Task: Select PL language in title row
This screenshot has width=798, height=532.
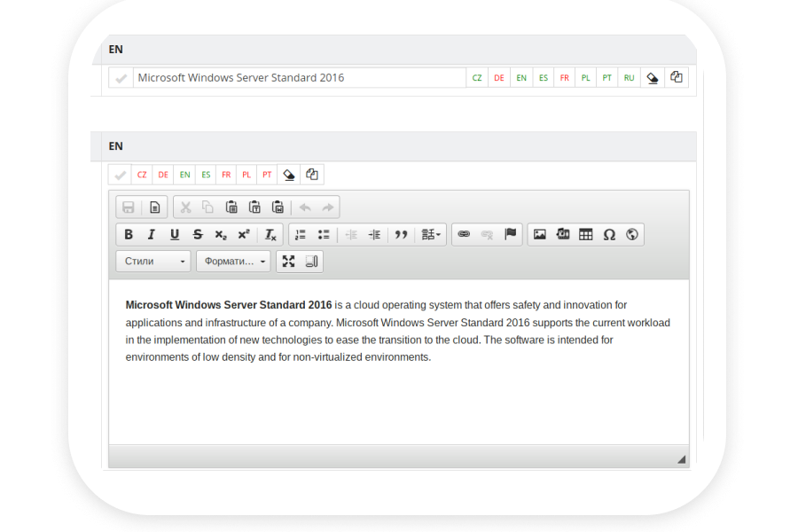Action: tap(586, 78)
